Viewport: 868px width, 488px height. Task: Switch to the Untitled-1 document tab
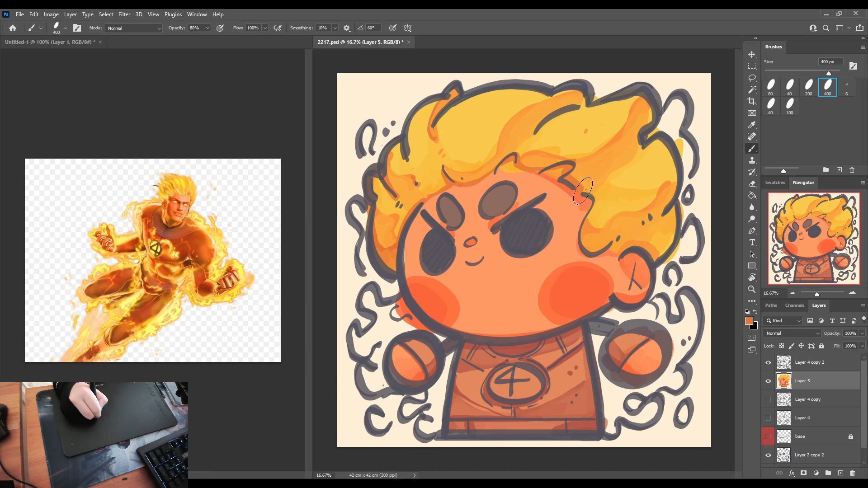pyautogui.click(x=50, y=42)
